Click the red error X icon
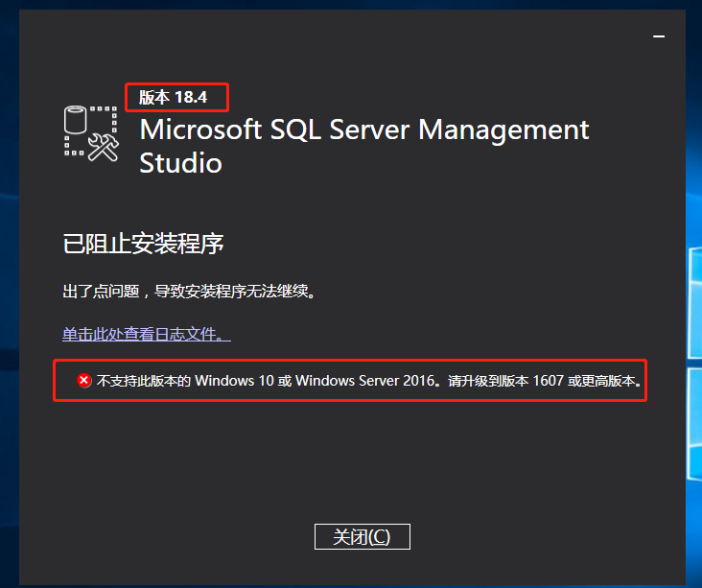The image size is (702, 588). (x=83, y=381)
